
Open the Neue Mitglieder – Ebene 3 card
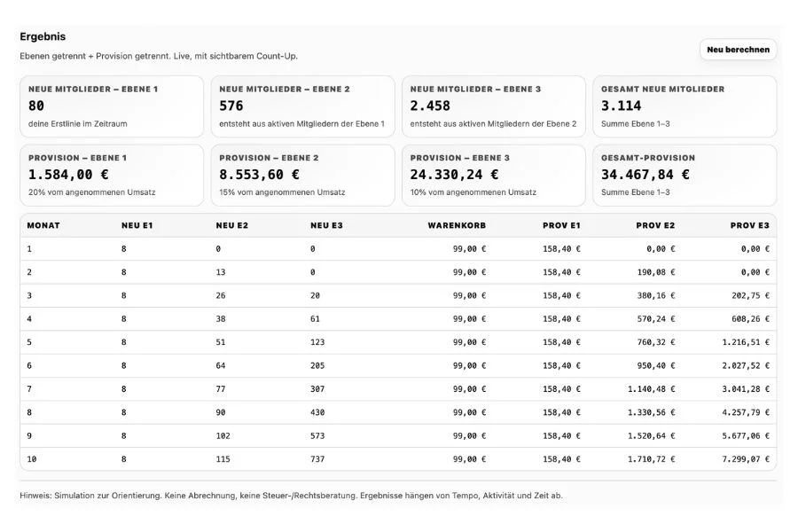point(494,106)
